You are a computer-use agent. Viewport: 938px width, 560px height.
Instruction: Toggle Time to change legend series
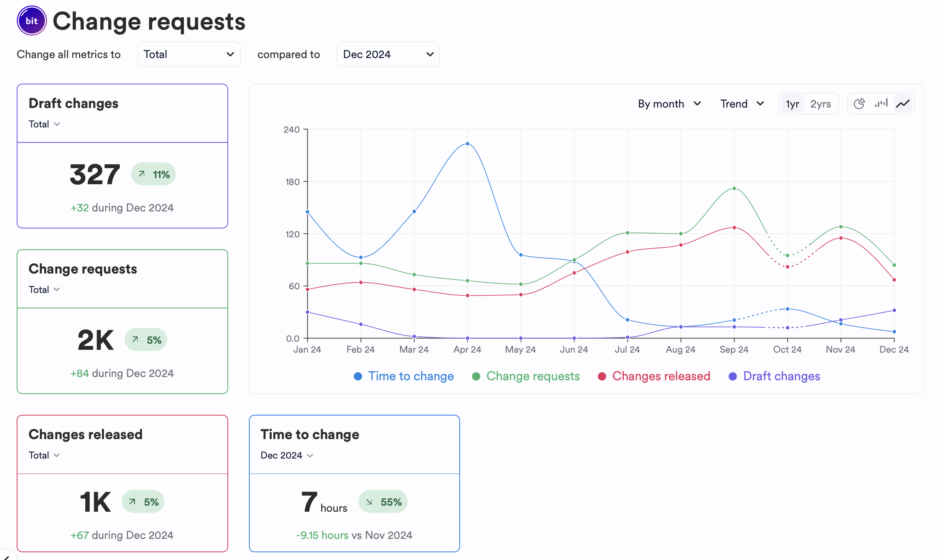tap(404, 376)
